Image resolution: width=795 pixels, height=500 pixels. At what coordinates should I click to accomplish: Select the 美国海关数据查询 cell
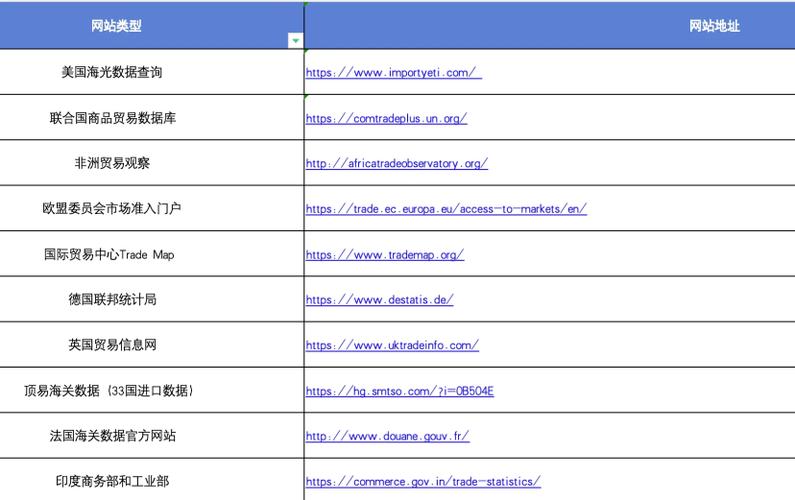coord(111,73)
